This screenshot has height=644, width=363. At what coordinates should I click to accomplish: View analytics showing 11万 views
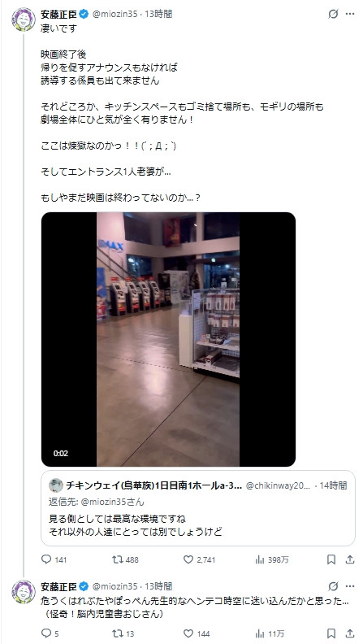(270, 633)
